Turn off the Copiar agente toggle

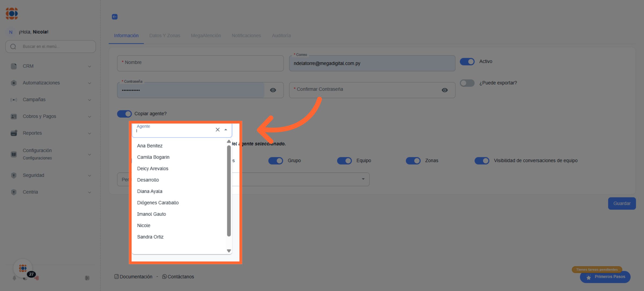tap(124, 114)
